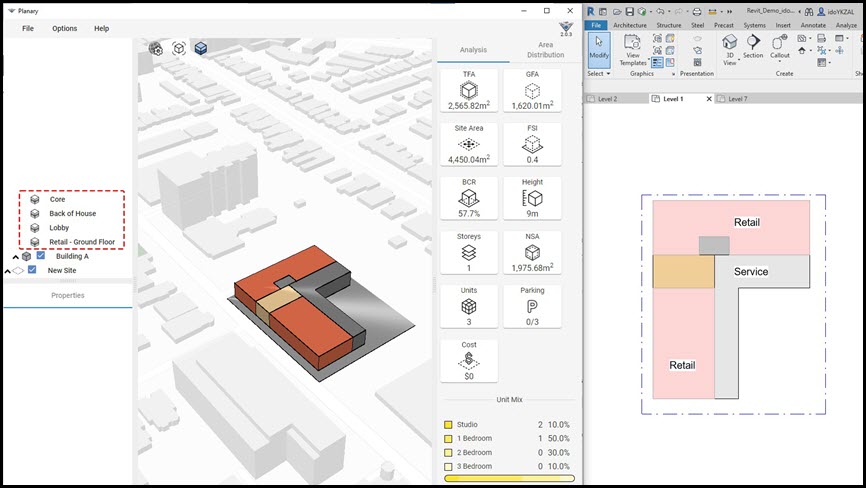Click the Revit Undo arrow icon
Screen dimensions: 866x488
point(660,11)
